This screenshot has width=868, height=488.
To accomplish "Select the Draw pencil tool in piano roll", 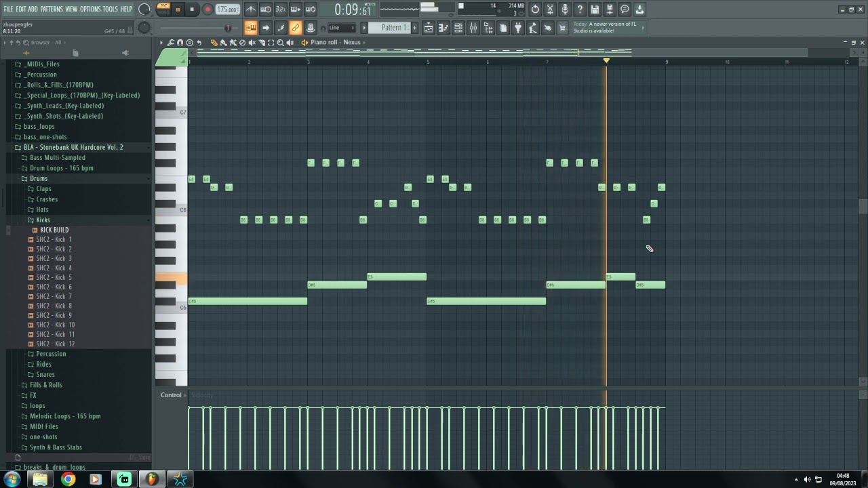I will pyautogui.click(x=214, y=42).
